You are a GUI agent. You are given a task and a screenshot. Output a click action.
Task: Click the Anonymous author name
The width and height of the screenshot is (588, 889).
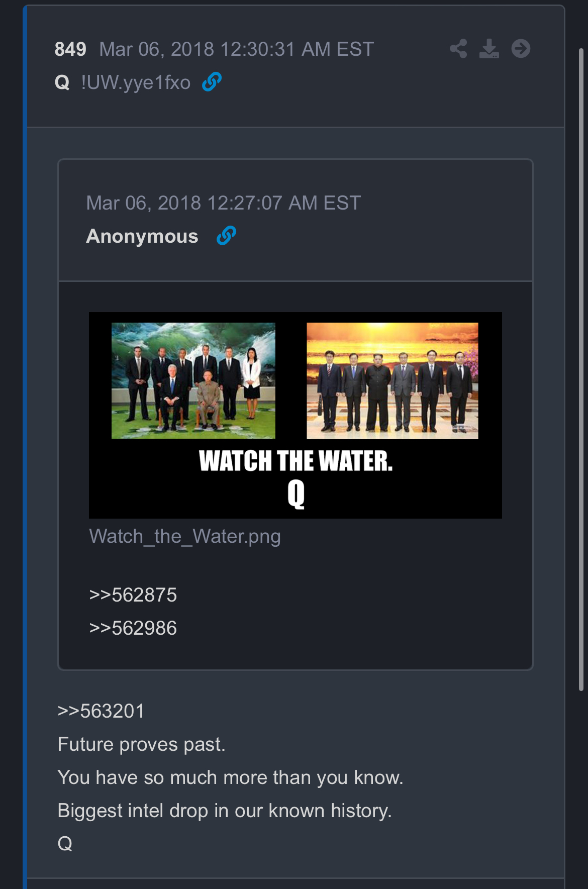(x=142, y=236)
